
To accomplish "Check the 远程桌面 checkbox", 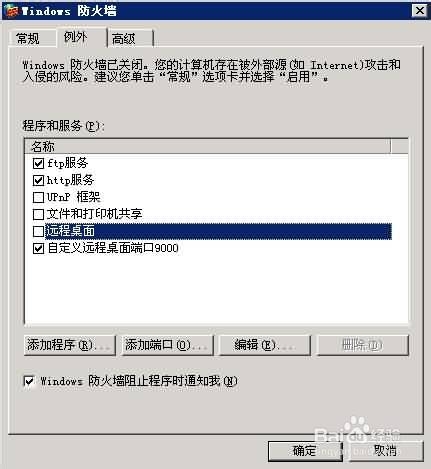I will pyautogui.click(x=38, y=231).
